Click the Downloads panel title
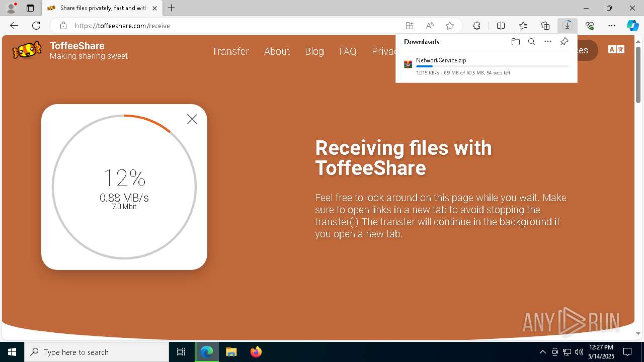 pyautogui.click(x=422, y=42)
